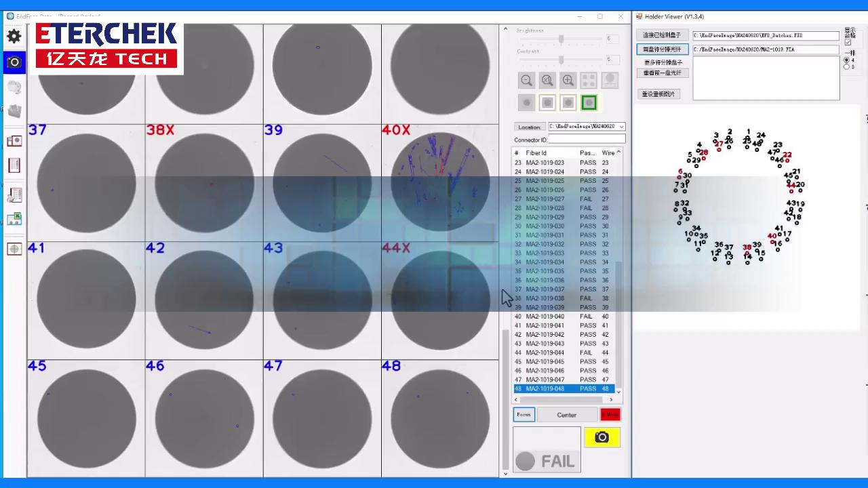Click the Center button
Image resolution: width=868 pixels, height=488 pixels.
567,415
